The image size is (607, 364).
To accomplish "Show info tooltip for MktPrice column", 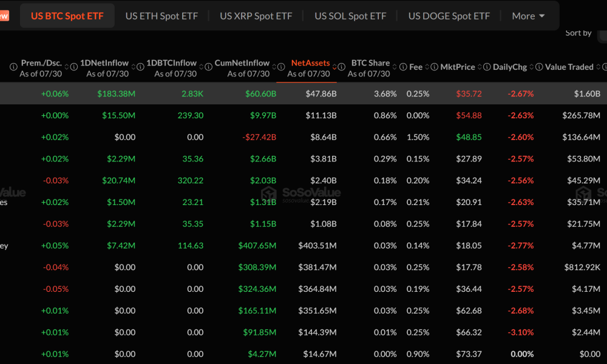I will [435, 67].
